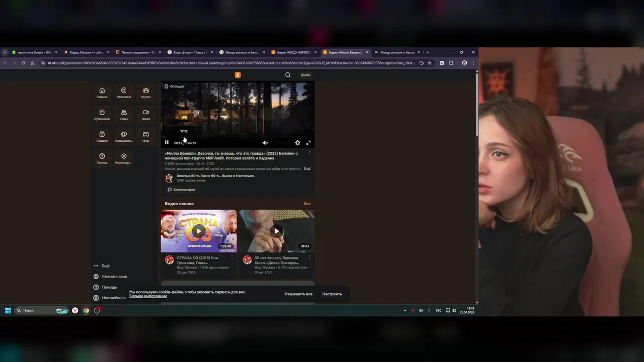Click the Войти login button
644x362 pixels.
pos(305,75)
